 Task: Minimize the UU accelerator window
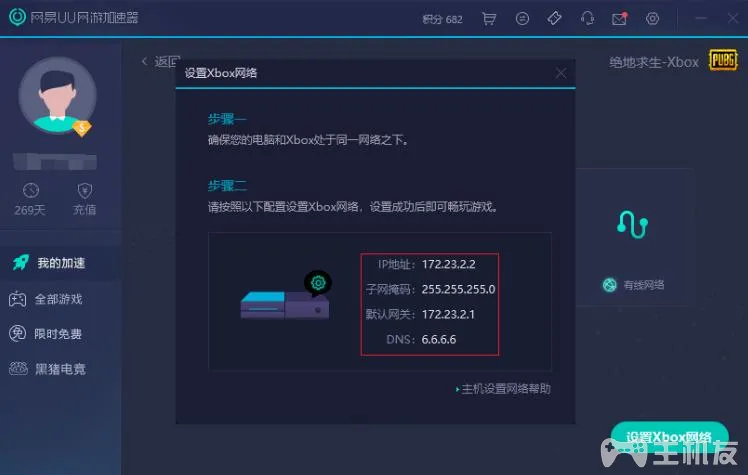[701, 18]
